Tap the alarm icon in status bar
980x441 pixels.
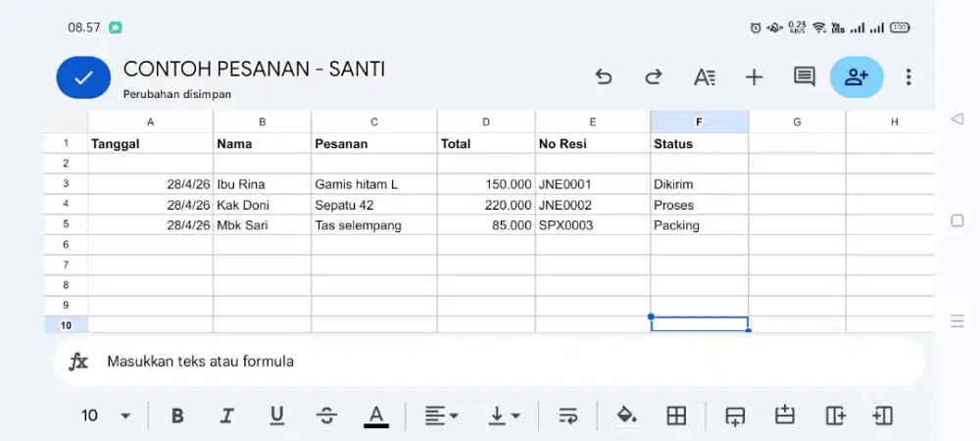coord(756,27)
